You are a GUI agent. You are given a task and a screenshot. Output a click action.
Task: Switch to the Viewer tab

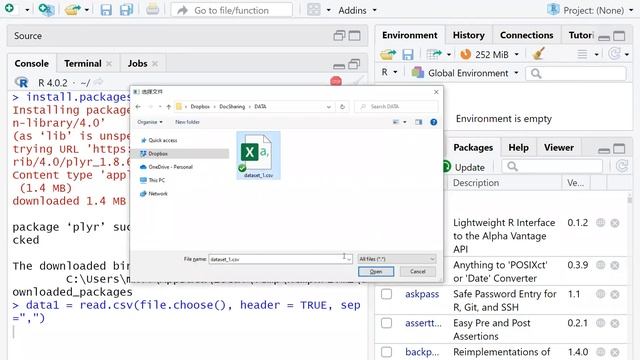click(558, 148)
